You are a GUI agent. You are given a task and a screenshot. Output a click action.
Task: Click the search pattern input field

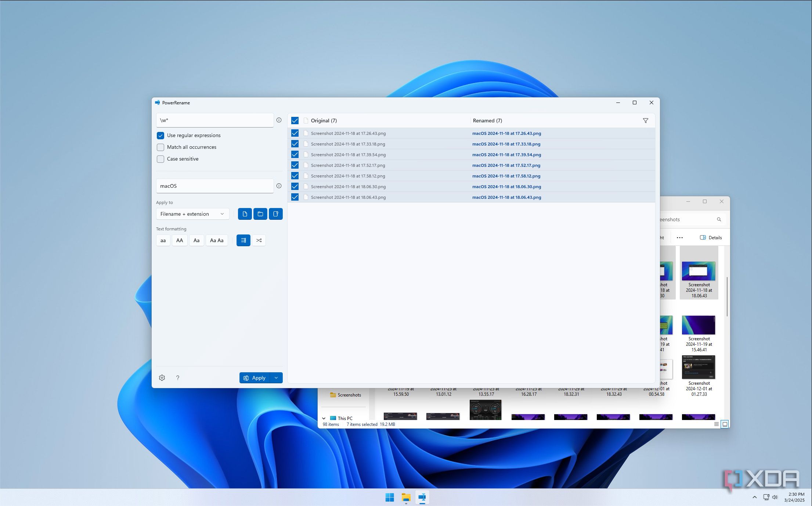[x=215, y=120]
